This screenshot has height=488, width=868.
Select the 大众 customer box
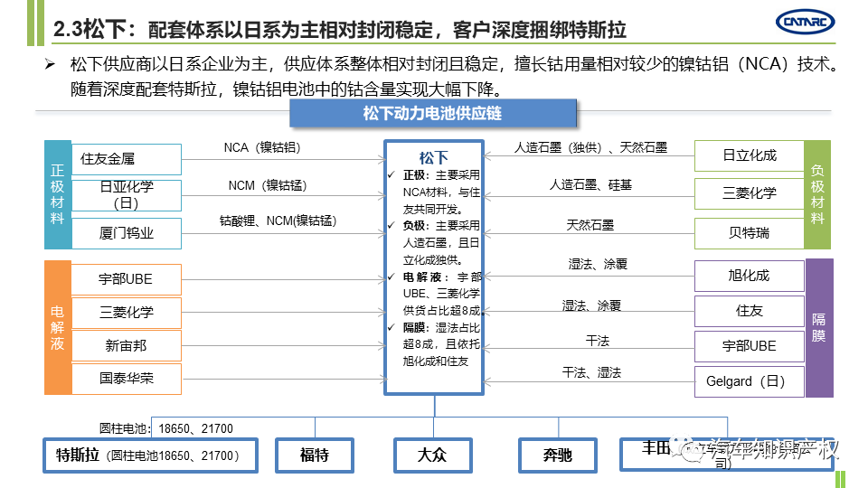(433, 455)
